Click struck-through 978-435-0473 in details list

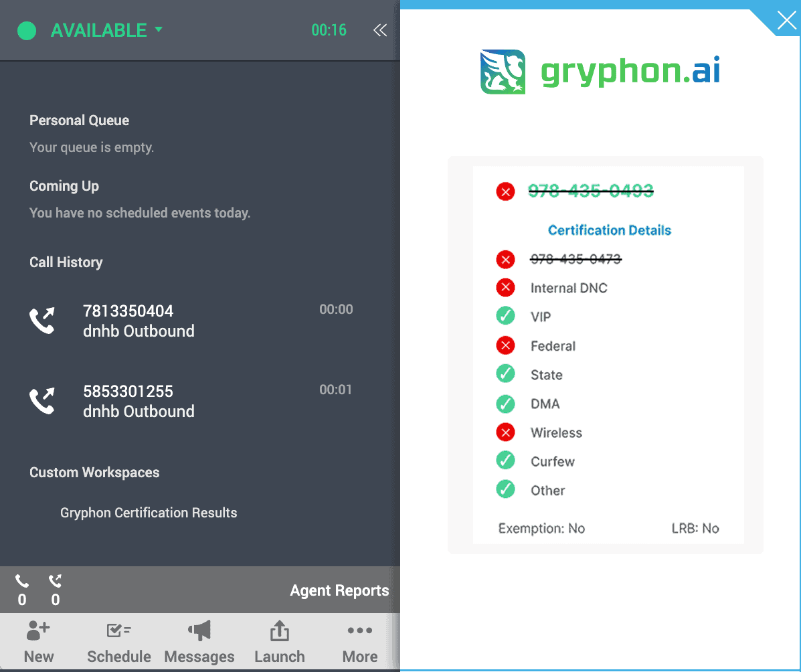[x=575, y=259]
